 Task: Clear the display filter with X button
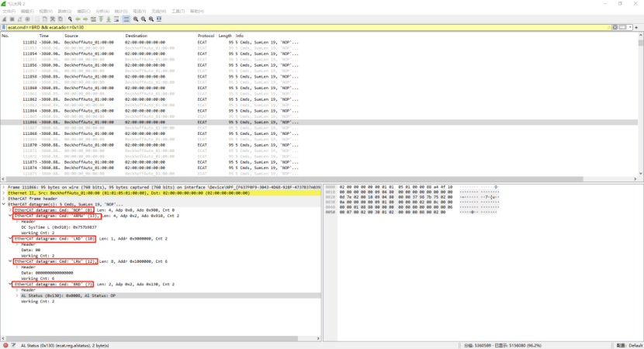click(x=615, y=27)
